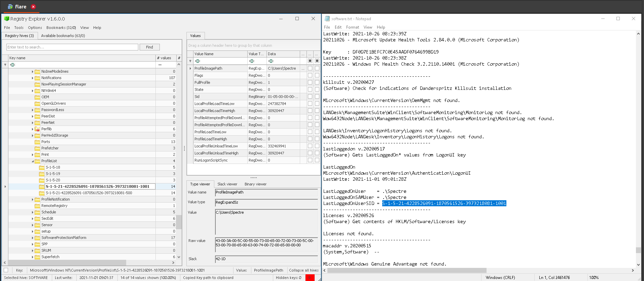The width and height of the screenshot is (644, 281).
Task: Click the search text input field
Action: click(72, 47)
